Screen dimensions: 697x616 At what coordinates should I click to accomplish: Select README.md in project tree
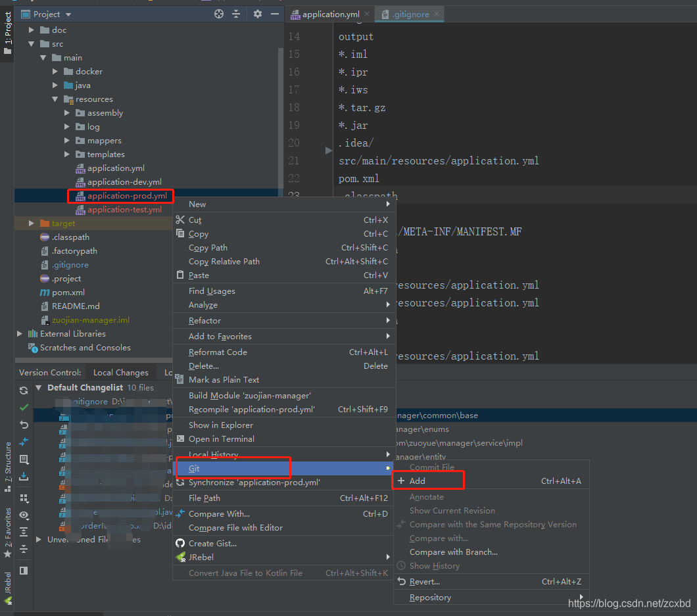tap(75, 306)
